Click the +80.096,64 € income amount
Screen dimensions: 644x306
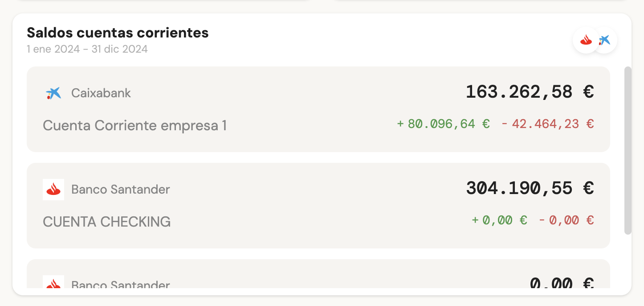click(444, 124)
